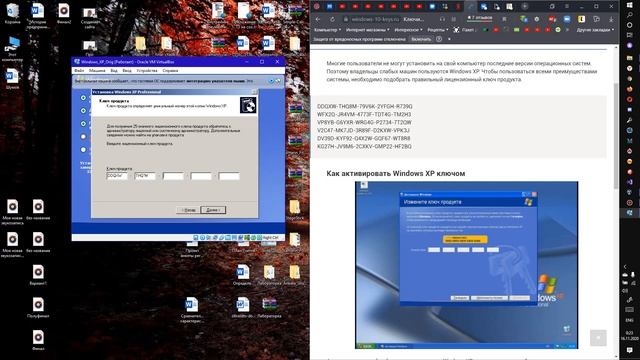Expand the Другие закладки bookmarks folder
The height and width of the screenshot is (360, 640).
pyautogui.click(x=596, y=30)
